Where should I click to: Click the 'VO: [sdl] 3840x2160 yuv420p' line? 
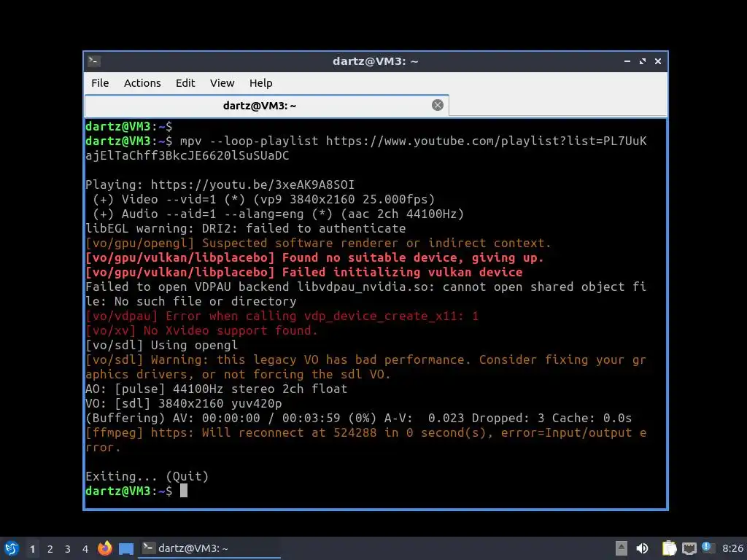click(183, 404)
